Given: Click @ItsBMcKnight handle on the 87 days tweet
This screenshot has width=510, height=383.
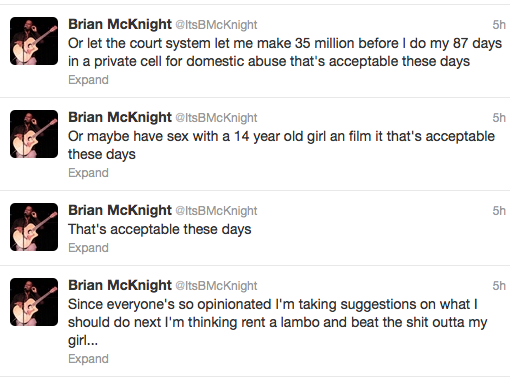Looking at the screenshot, I should [216, 25].
